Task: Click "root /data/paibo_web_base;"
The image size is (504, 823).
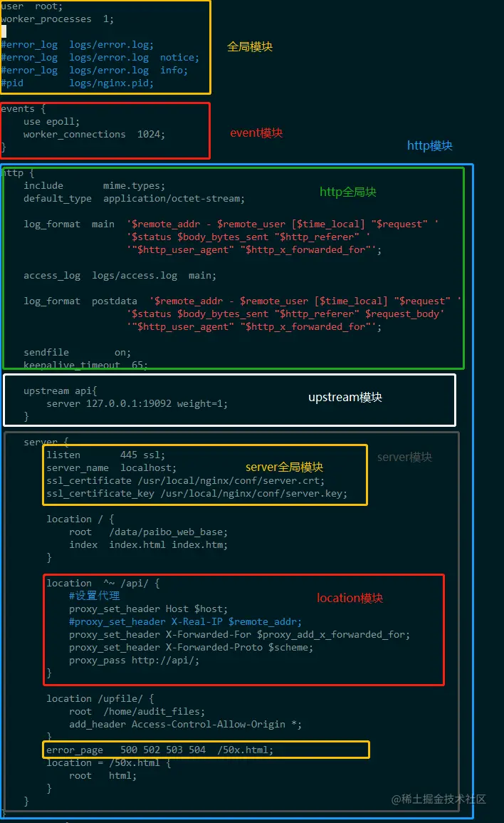Action: pyautogui.click(x=148, y=532)
